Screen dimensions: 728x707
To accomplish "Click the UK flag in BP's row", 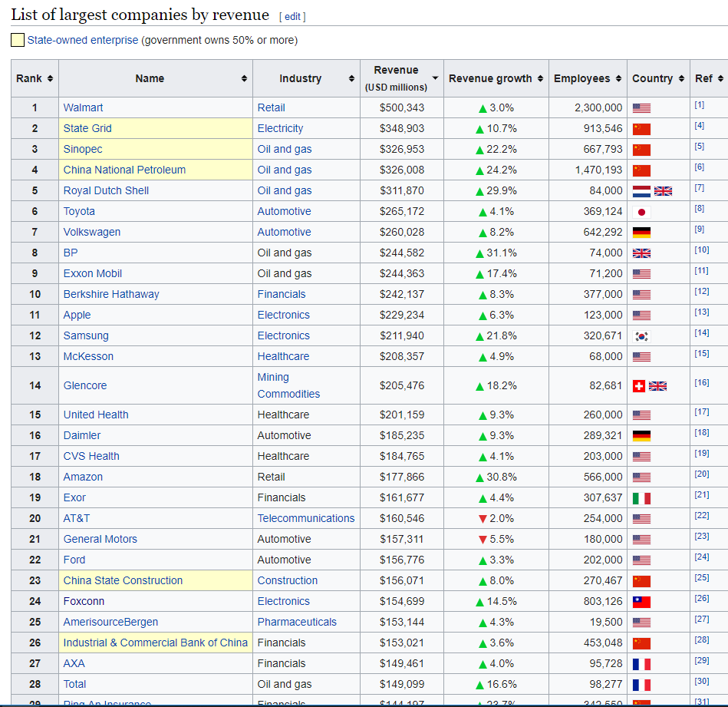I will click(641, 253).
